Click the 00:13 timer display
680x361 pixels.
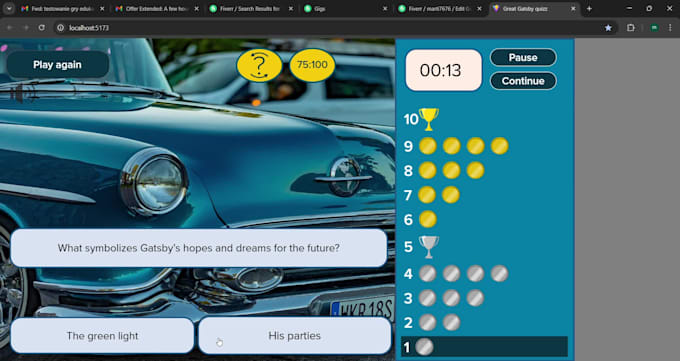(444, 70)
